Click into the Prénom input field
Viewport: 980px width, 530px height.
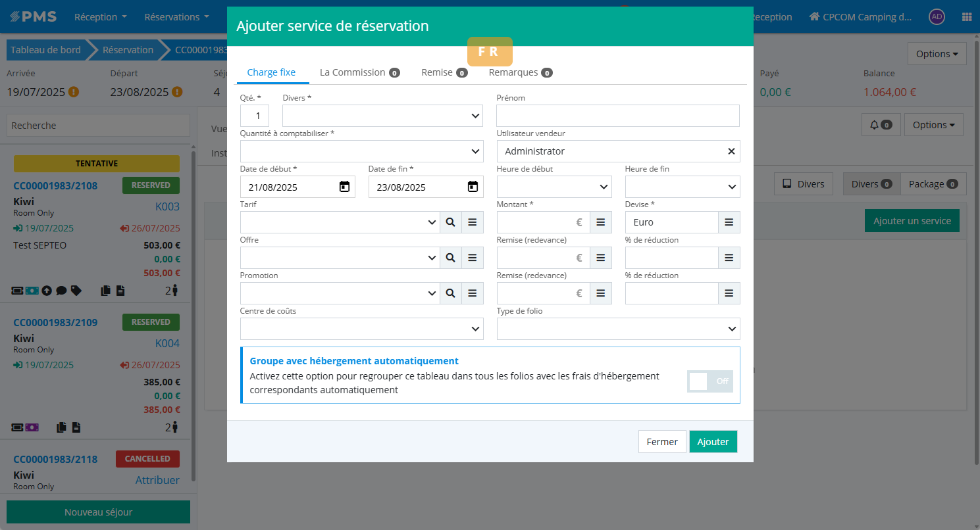[x=618, y=116]
